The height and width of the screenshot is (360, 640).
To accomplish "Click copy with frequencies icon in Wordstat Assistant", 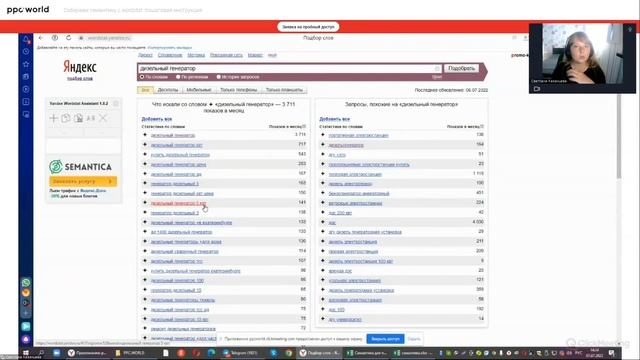I will (x=78, y=118).
